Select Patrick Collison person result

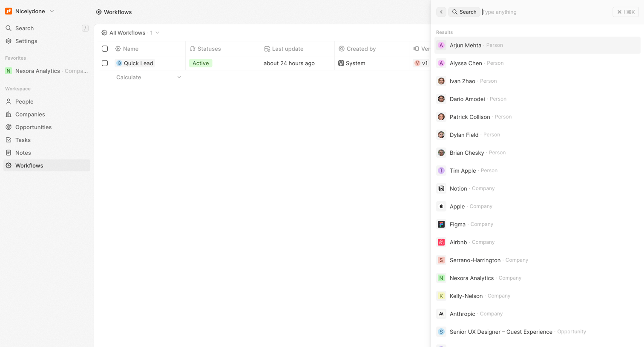point(538,117)
